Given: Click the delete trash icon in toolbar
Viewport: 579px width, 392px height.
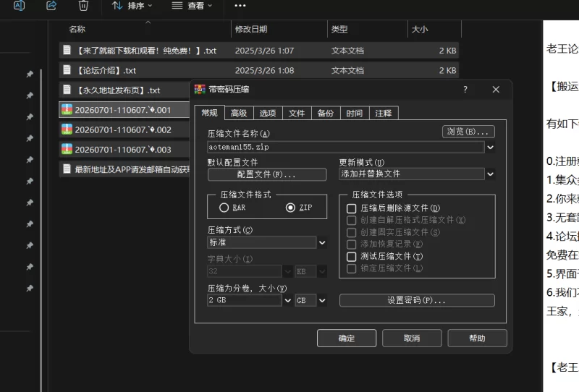Looking at the screenshot, I should [83, 5].
